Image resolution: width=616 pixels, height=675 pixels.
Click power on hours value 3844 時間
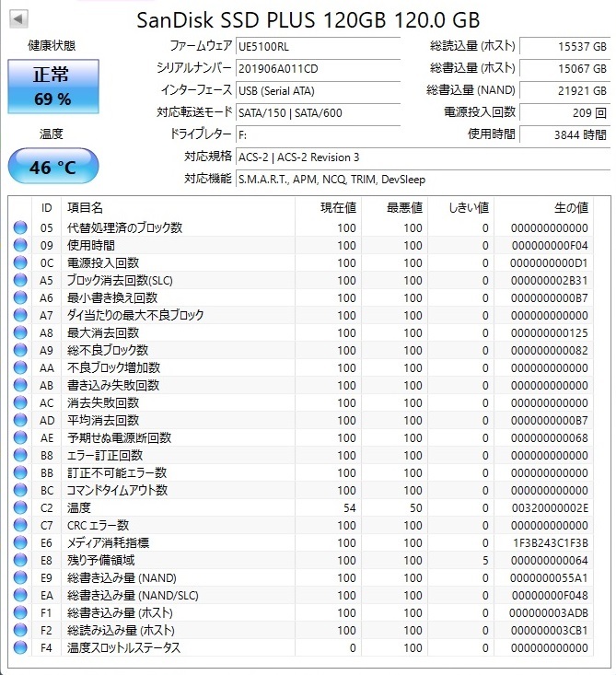tap(564, 134)
